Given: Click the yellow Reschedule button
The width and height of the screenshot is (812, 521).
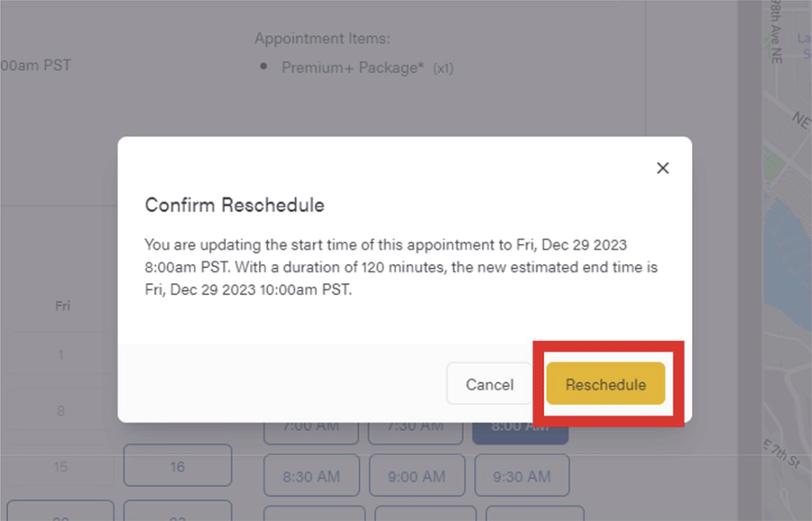Looking at the screenshot, I should (605, 385).
